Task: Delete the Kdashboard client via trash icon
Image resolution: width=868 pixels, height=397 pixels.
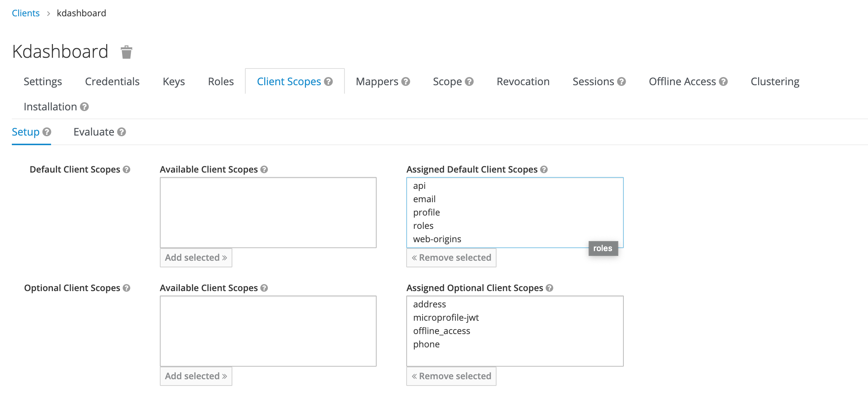Action: click(126, 52)
